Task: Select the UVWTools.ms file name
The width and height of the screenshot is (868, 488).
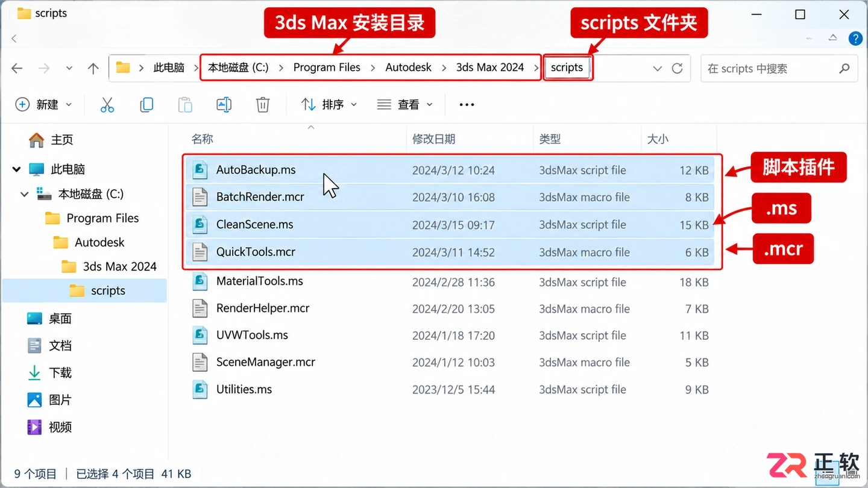Action: pos(252,335)
